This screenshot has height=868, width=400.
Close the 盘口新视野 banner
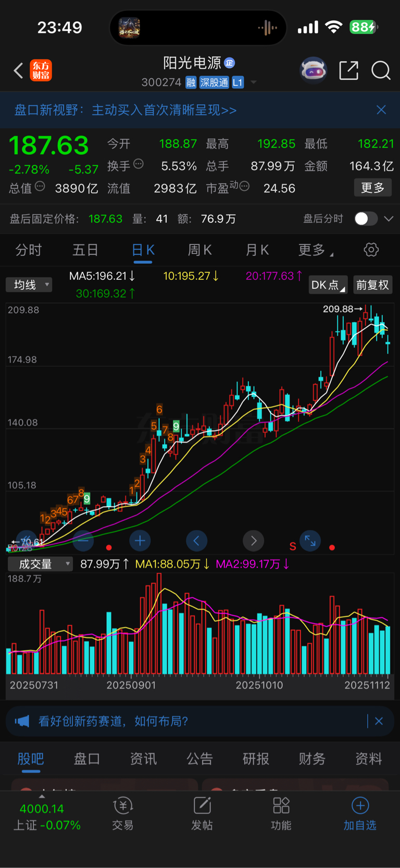(x=381, y=109)
